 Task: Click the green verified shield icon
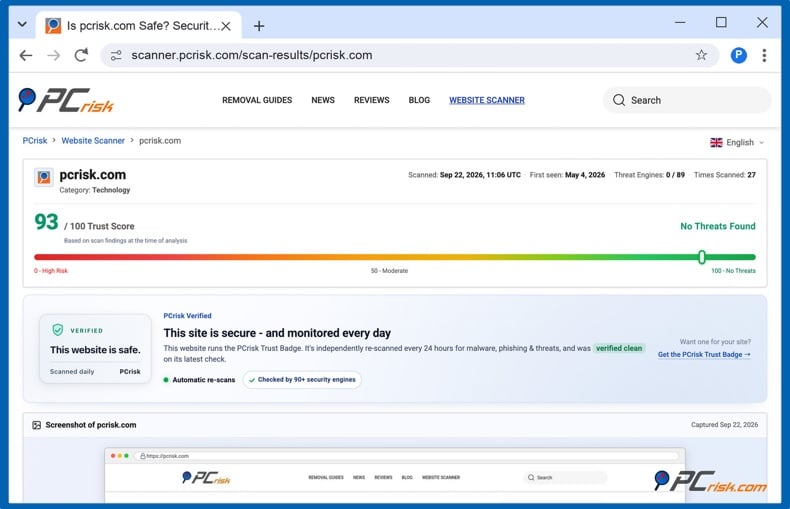tap(58, 330)
